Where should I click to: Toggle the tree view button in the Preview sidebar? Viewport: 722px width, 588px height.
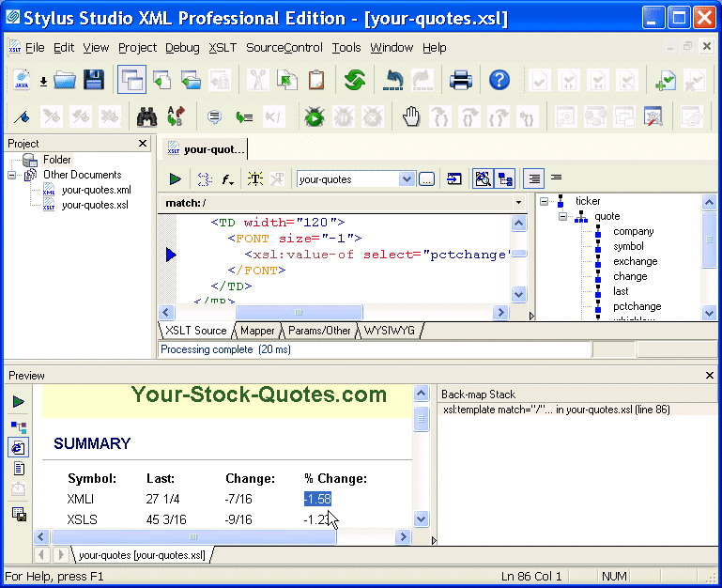(19, 426)
